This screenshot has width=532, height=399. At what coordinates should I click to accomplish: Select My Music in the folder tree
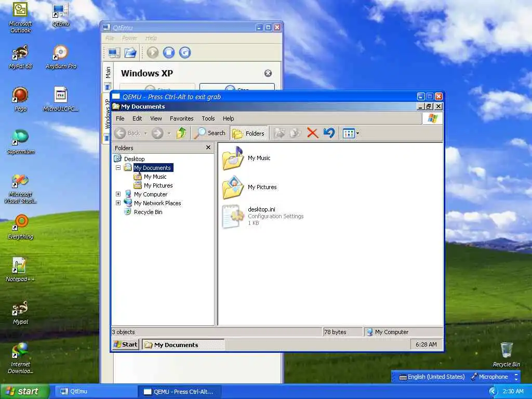[x=155, y=177]
